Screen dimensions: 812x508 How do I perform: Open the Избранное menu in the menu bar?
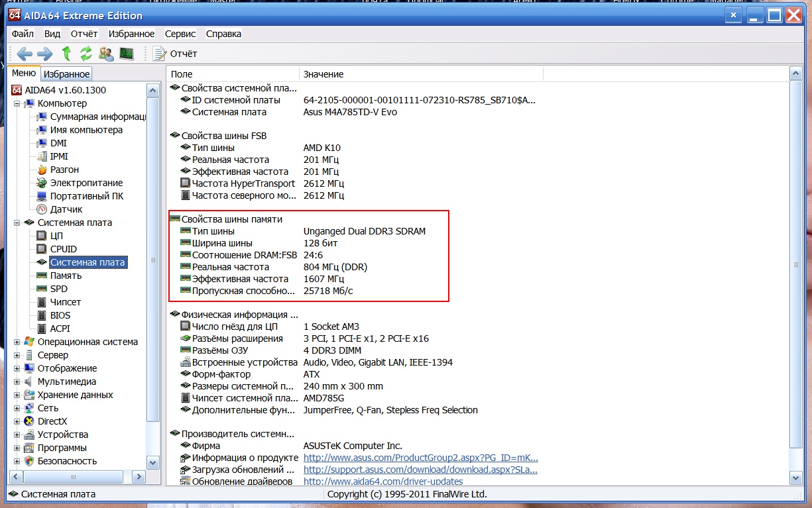(x=132, y=34)
